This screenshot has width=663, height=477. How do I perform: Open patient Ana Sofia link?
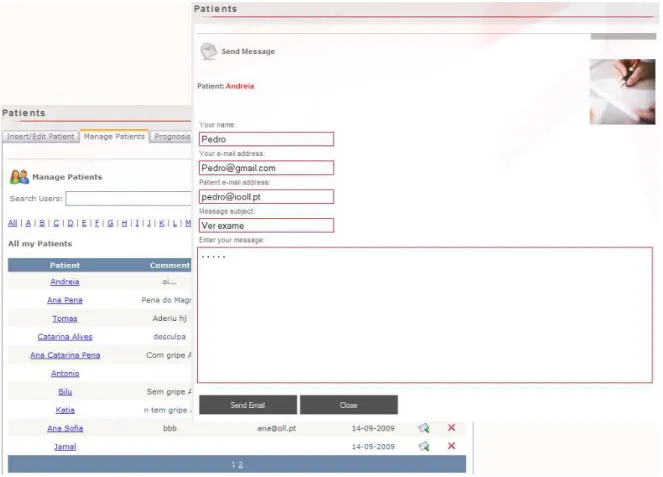pyautogui.click(x=65, y=428)
